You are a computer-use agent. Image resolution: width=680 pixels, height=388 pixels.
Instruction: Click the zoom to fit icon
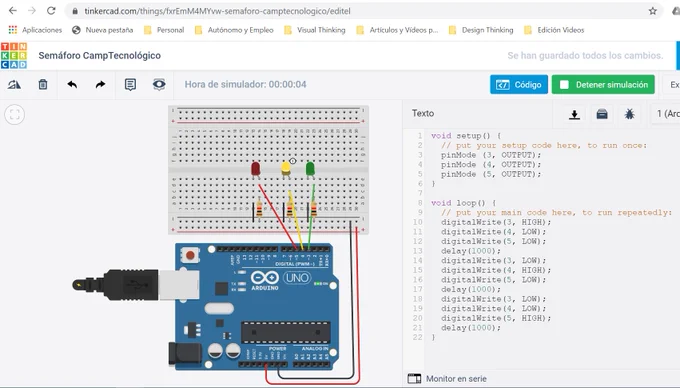click(14, 114)
